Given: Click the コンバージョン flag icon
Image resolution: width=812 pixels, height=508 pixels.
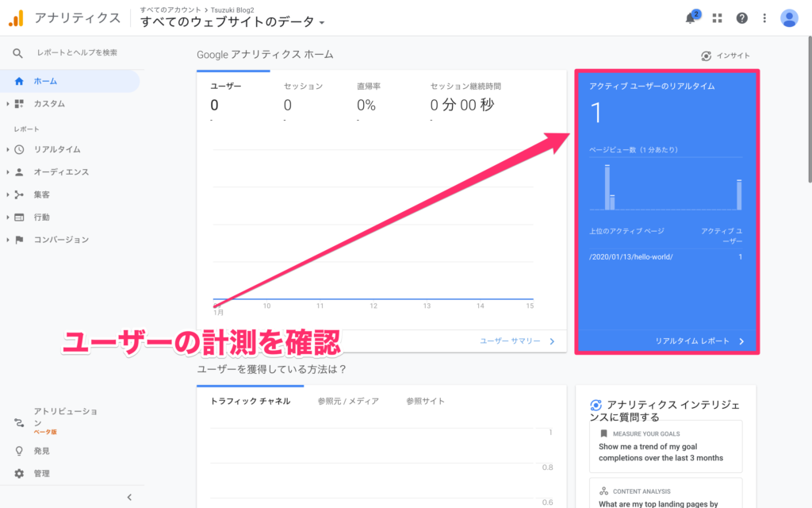Looking at the screenshot, I should click(19, 240).
